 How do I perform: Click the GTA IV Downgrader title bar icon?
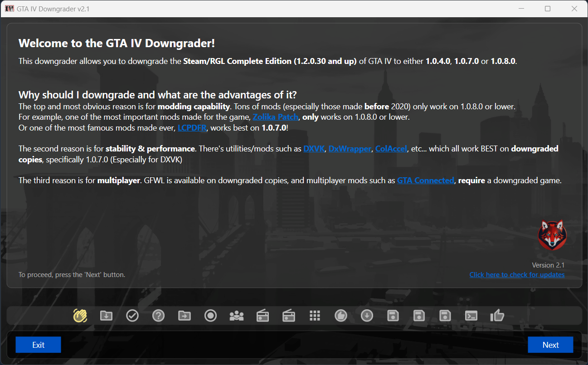[9, 9]
